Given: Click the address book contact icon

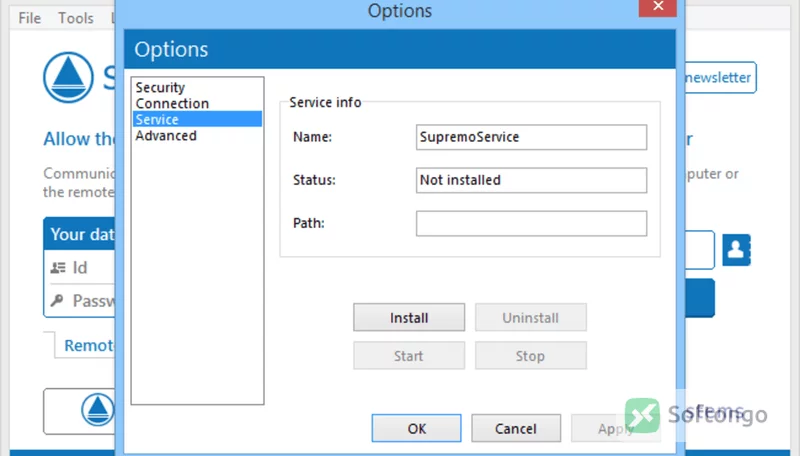Looking at the screenshot, I should pos(736,250).
